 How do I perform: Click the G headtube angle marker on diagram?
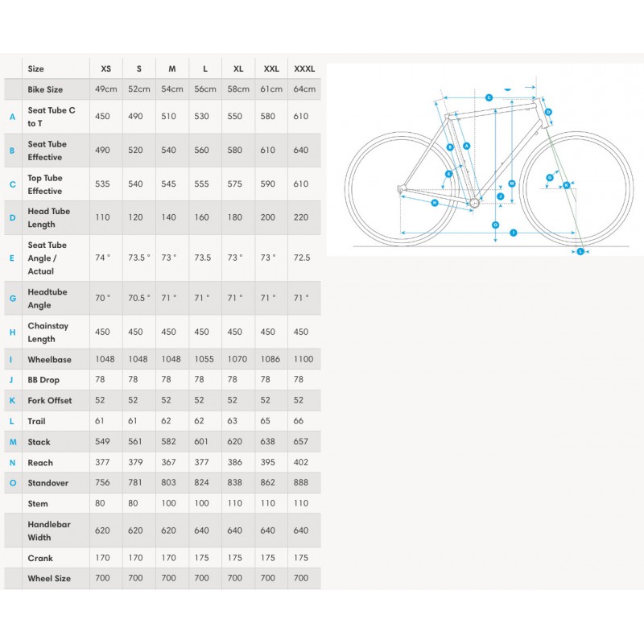(550, 178)
